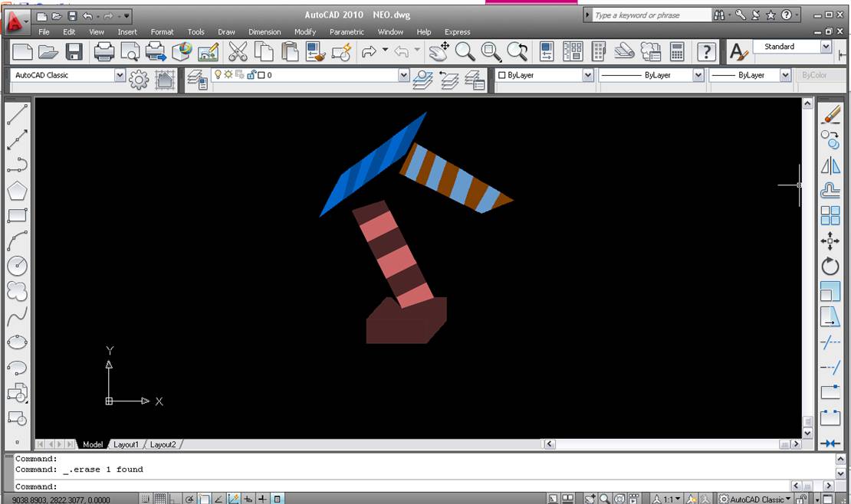Click the Cut scissors icon
This screenshot has height=504, width=851.
point(238,52)
